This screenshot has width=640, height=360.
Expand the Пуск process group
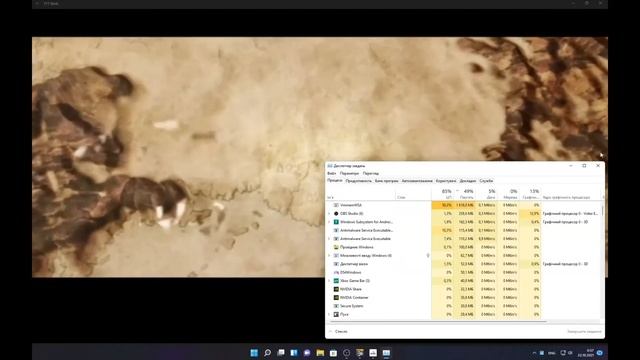click(x=329, y=314)
